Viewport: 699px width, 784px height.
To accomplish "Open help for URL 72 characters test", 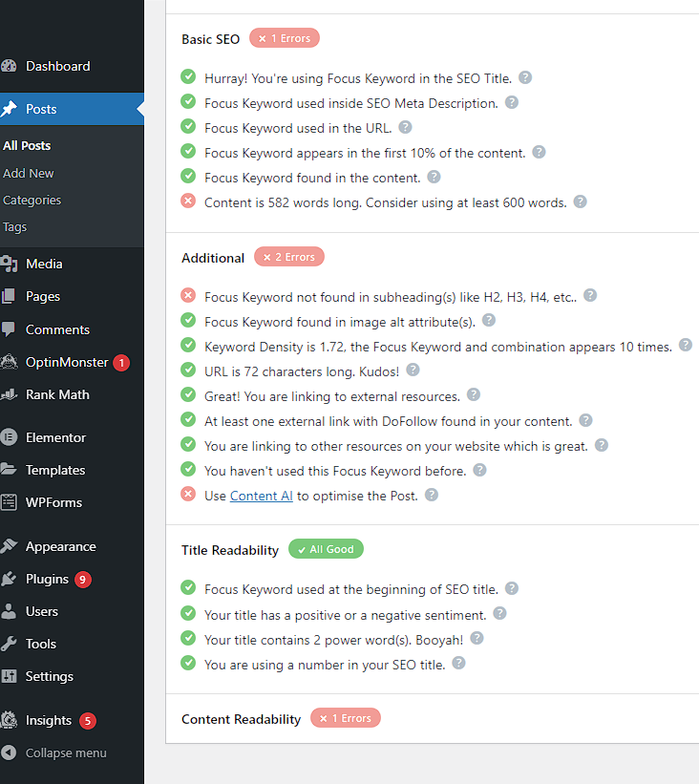I will point(413,370).
